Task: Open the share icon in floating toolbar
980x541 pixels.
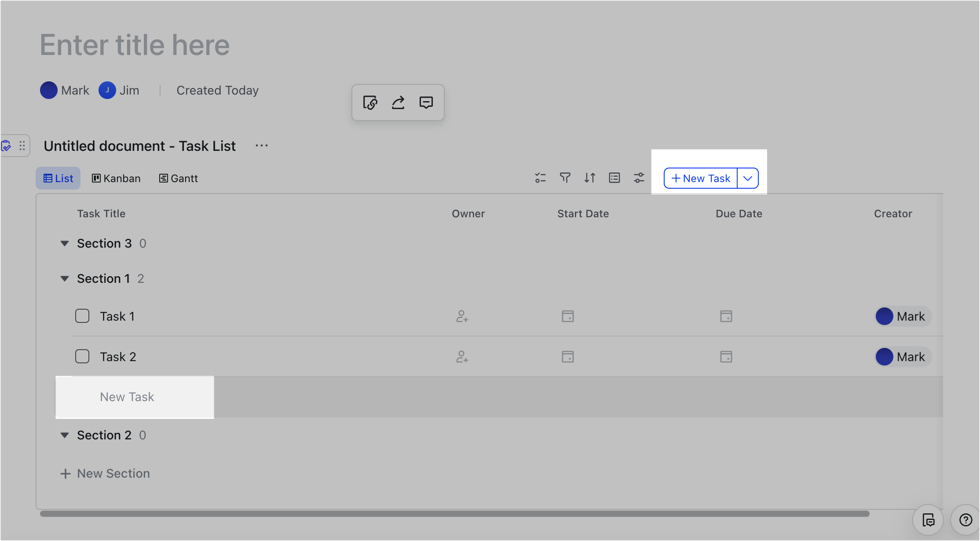Action: click(398, 102)
